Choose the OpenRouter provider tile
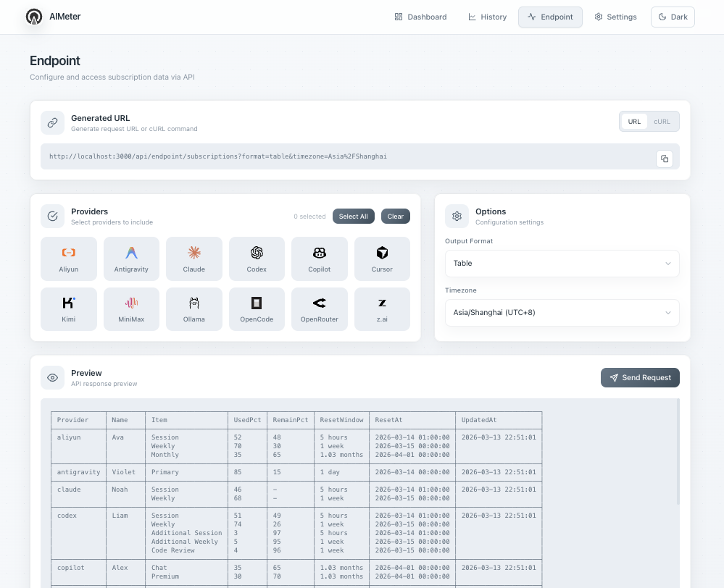The image size is (724, 588). pyautogui.click(x=320, y=309)
